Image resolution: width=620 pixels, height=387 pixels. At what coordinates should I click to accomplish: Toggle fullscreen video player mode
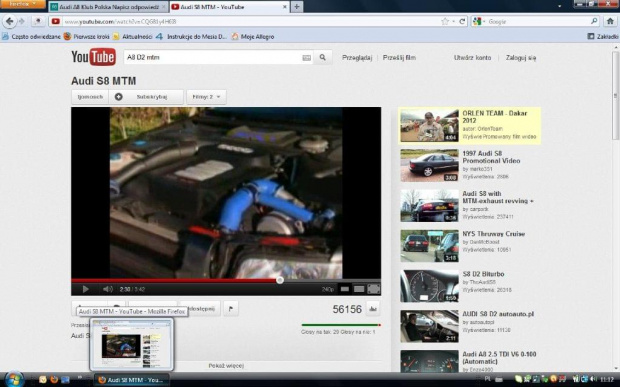(374, 289)
